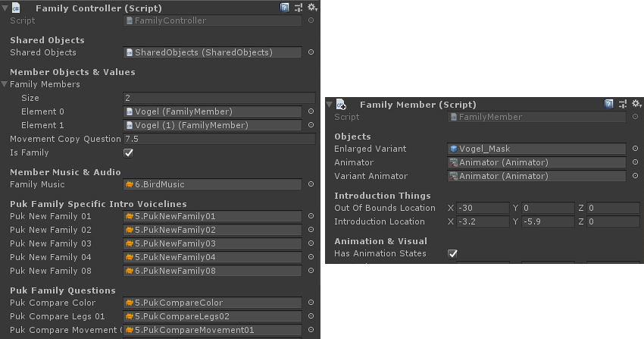644x339 pixels.
Task: Collapse the Family Controller component foldout
Action: (x=5, y=8)
